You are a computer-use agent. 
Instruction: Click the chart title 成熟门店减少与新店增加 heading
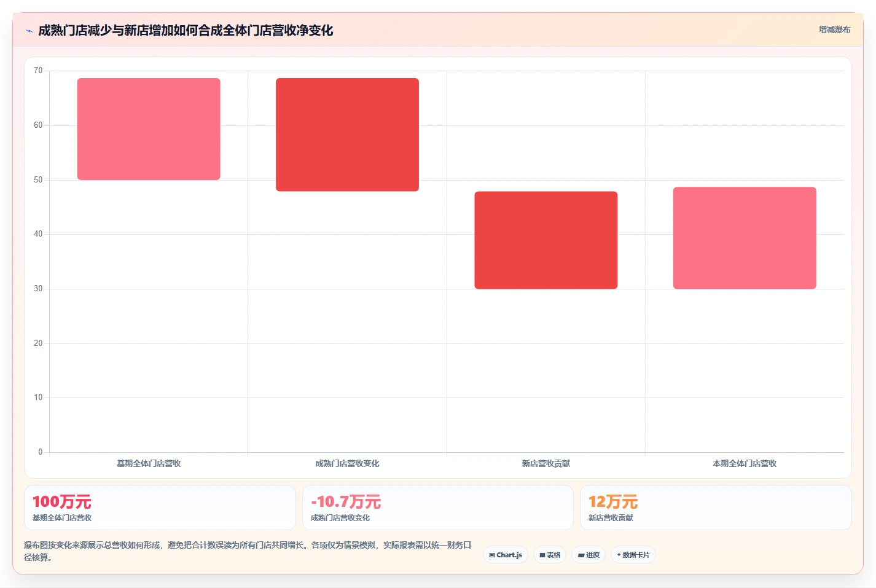coord(186,30)
